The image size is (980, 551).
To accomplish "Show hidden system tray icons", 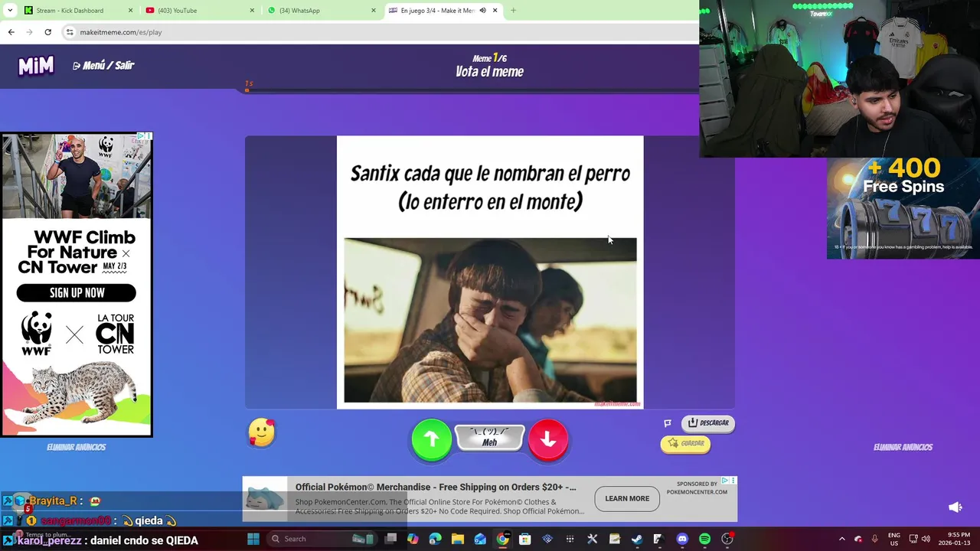I will (841, 539).
